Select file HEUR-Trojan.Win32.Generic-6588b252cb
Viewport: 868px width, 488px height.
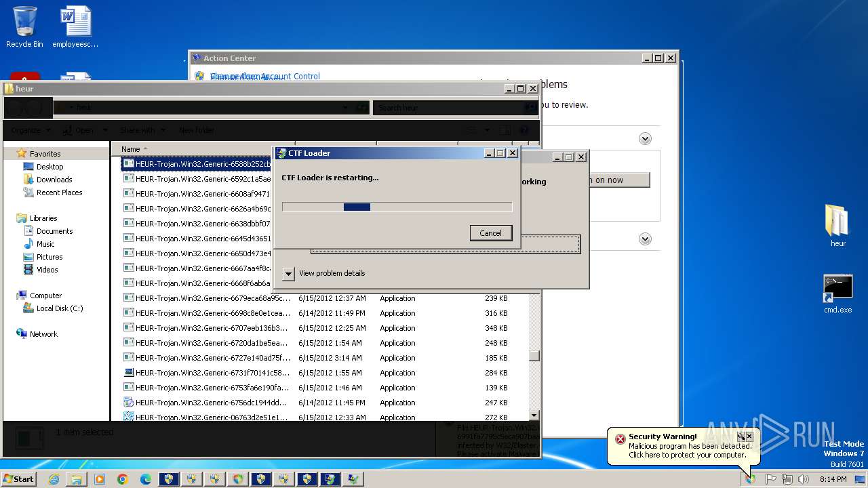(197, 163)
